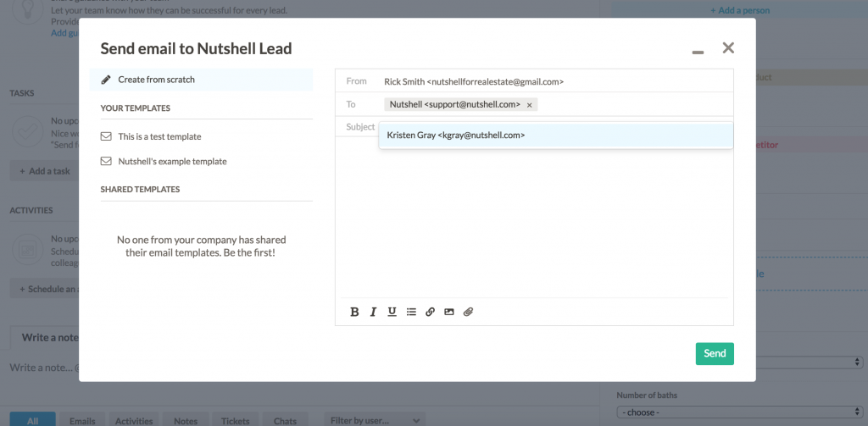This screenshot has width=868, height=426.
Task: Click envelope icon for Nutshell's example template
Action: coord(106,162)
